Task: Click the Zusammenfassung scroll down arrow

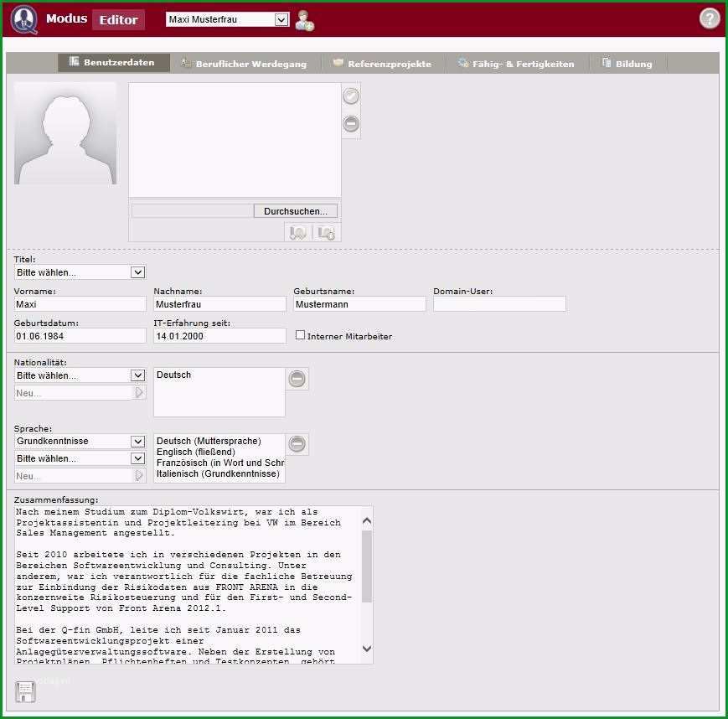Action: (367, 649)
